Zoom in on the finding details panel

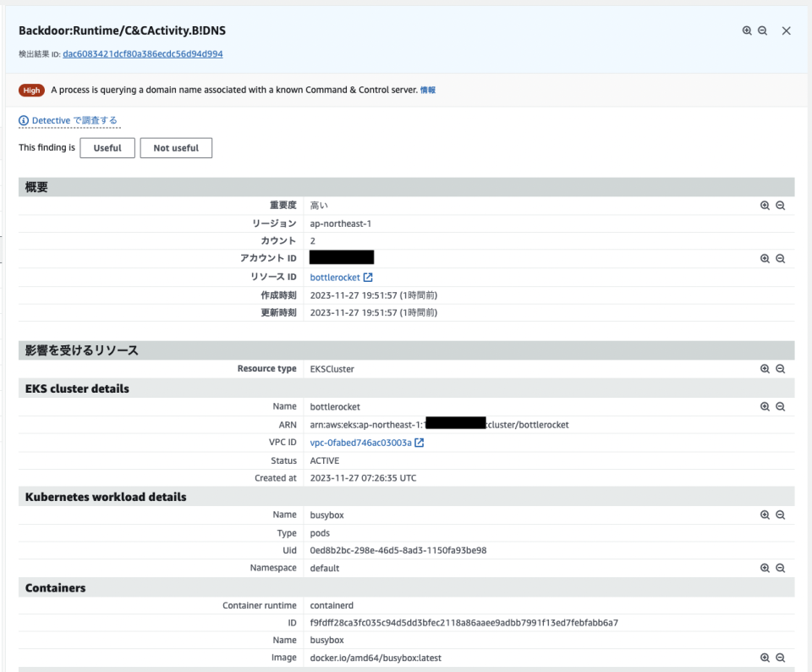pos(746,30)
